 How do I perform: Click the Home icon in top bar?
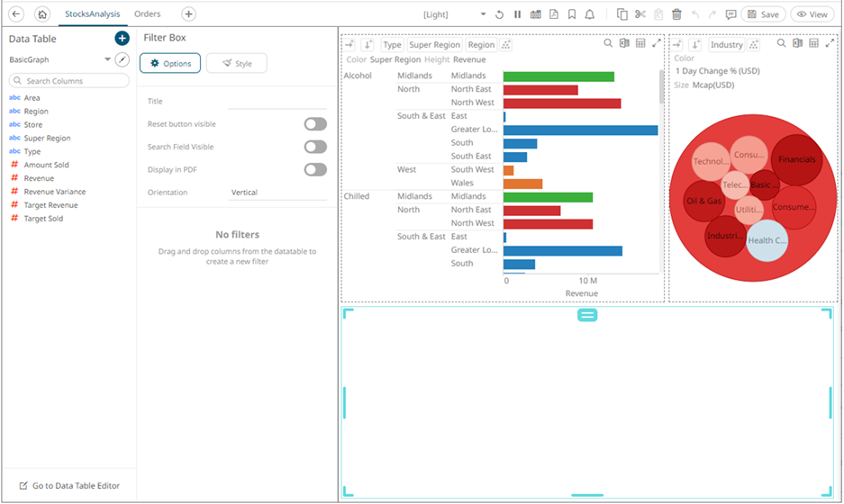[x=41, y=14]
